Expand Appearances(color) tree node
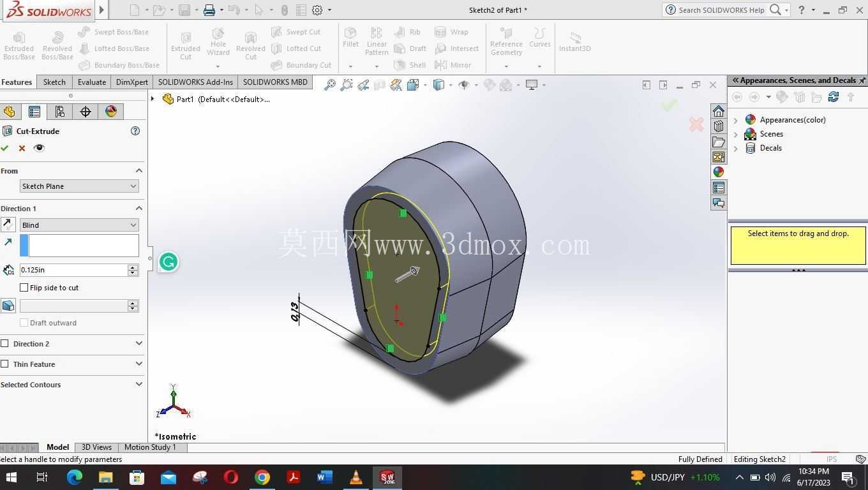 tap(736, 120)
